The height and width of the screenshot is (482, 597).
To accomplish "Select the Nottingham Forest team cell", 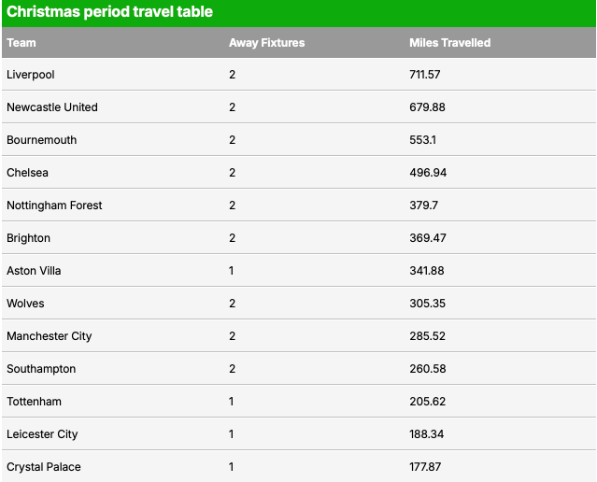I will pyautogui.click(x=54, y=205).
